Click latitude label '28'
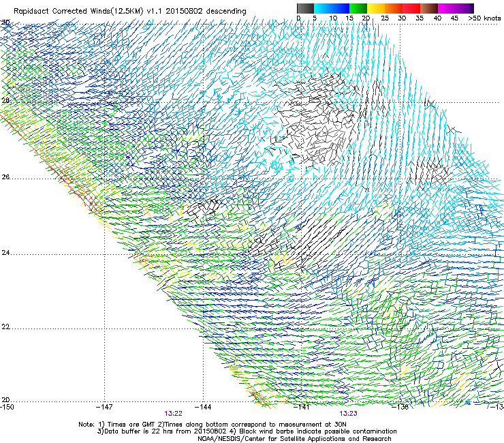The image size is (504, 443). pyautogui.click(x=5, y=100)
